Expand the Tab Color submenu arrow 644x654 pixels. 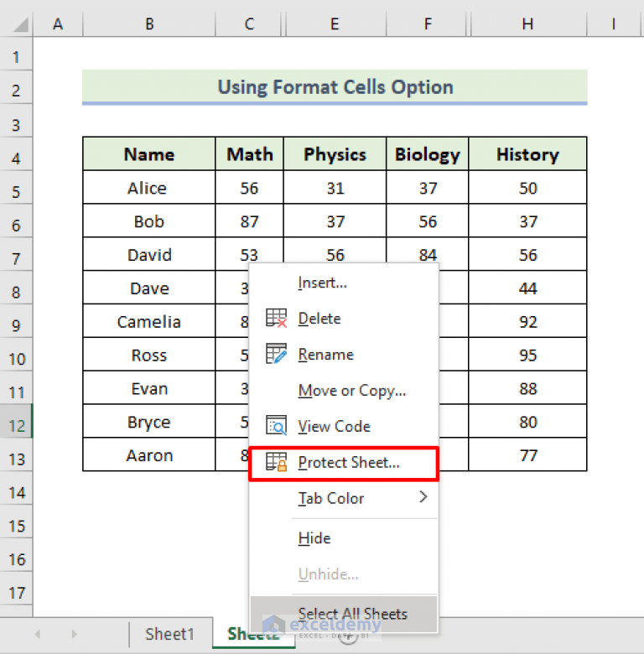[x=423, y=496]
